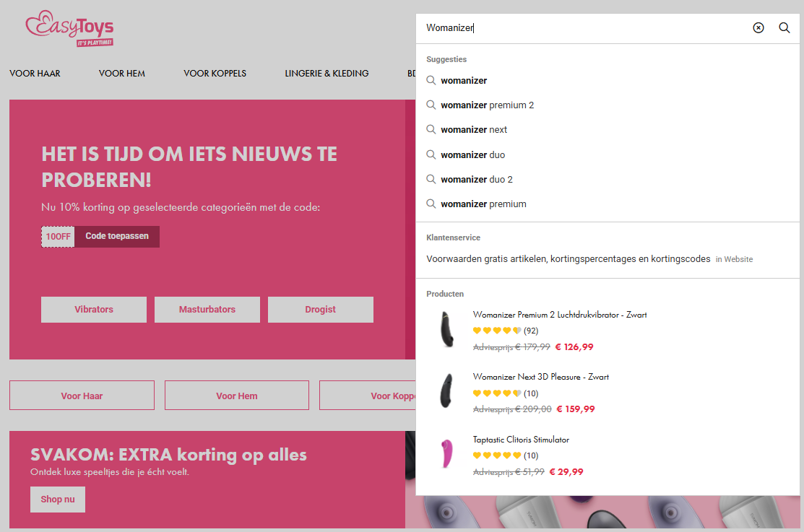Open the Vibrators category button

click(x=94, y=310)
